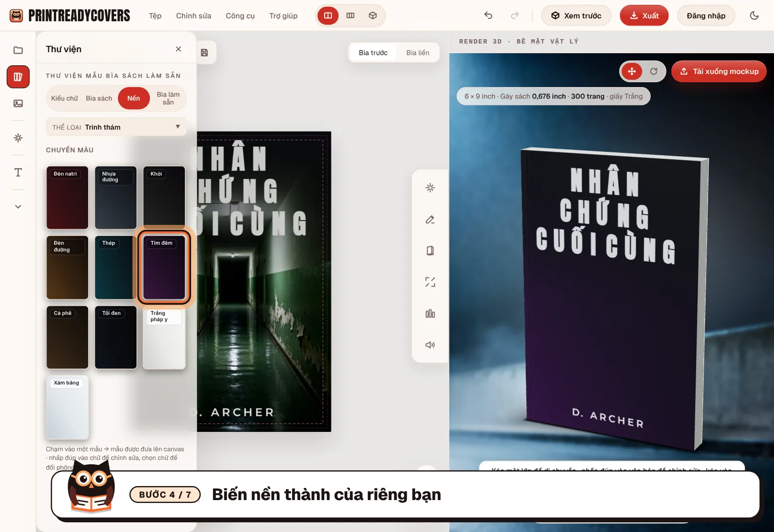Open the Tệp menu
This screenshot has width=774, height=532.
155,15
